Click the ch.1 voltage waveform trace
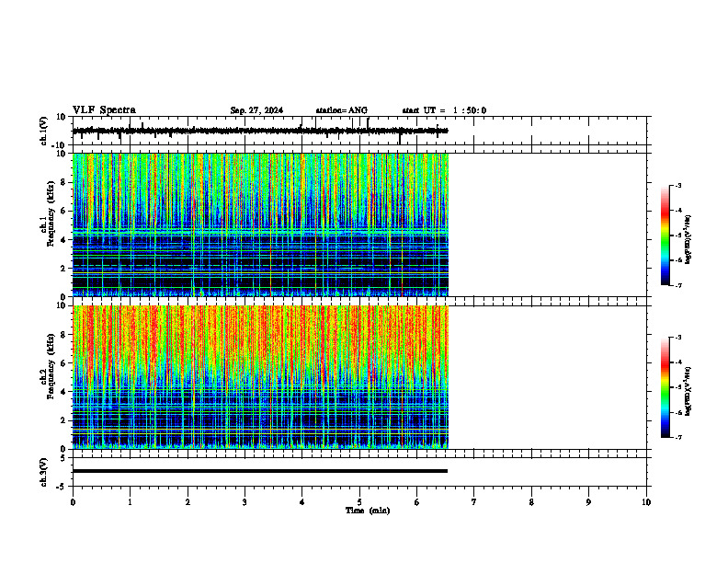The image size is (728, 563). (260, 131)
